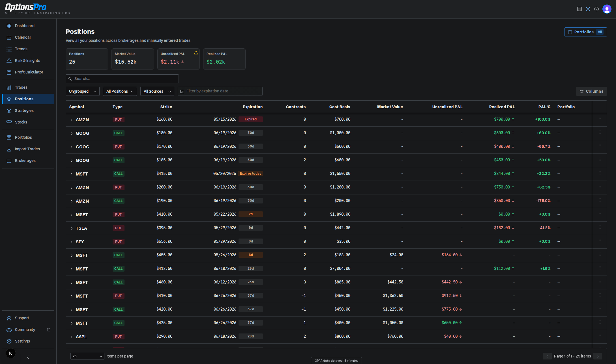Navigate to Trades
This screenshot has width=616, height=364.
click(x=28, y=87)
